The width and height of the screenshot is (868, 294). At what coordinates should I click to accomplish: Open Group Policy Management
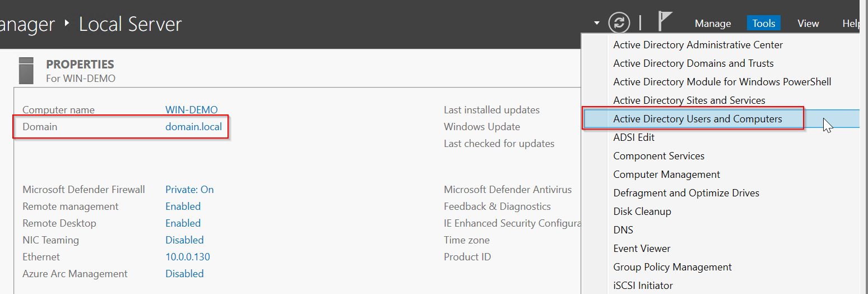point(672,267)
